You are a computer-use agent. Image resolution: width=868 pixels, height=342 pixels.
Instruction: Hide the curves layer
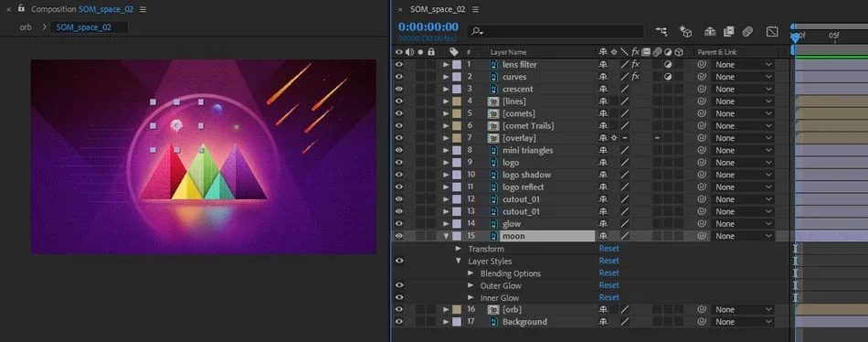(x=398, y=77)
